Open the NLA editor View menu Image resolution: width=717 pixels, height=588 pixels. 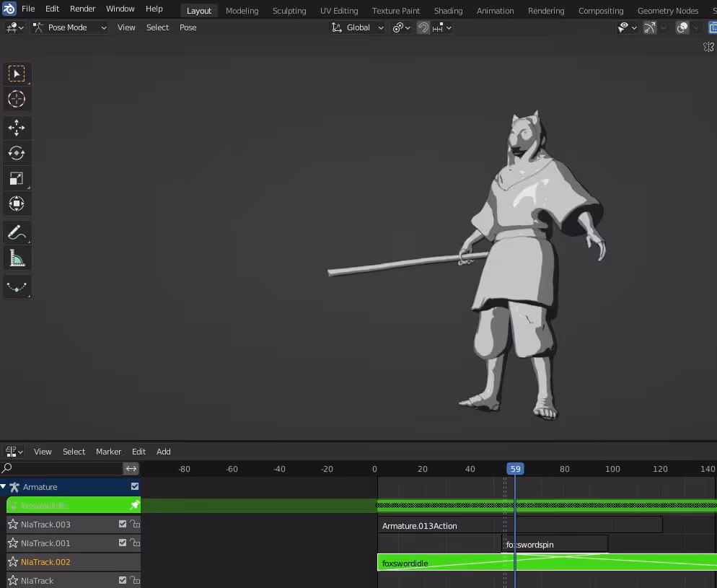[43, 452]
